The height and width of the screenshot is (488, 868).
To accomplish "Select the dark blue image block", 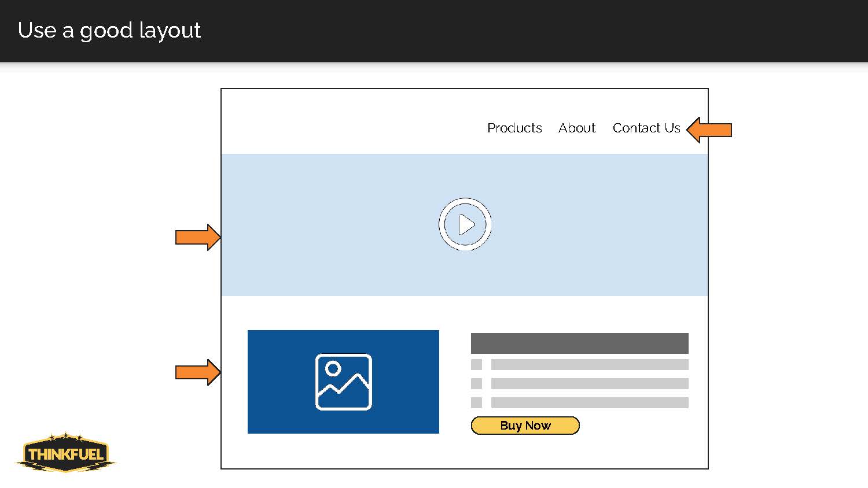I will [x=343, y=382].
